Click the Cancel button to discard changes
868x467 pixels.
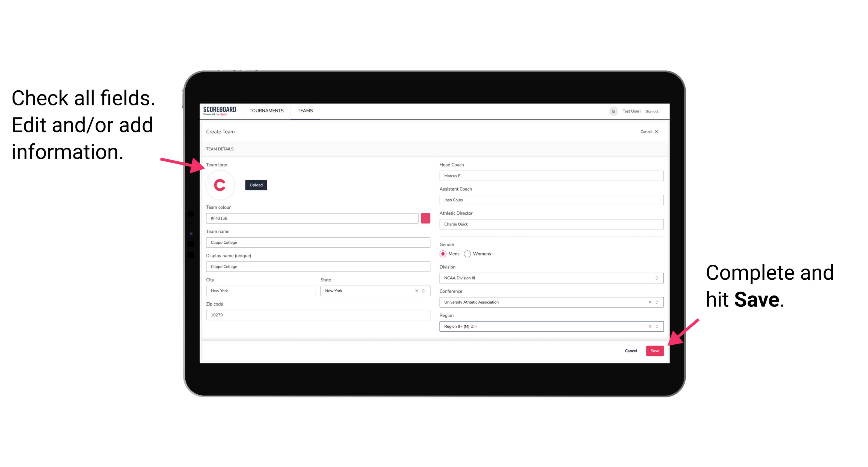(631, 350)
